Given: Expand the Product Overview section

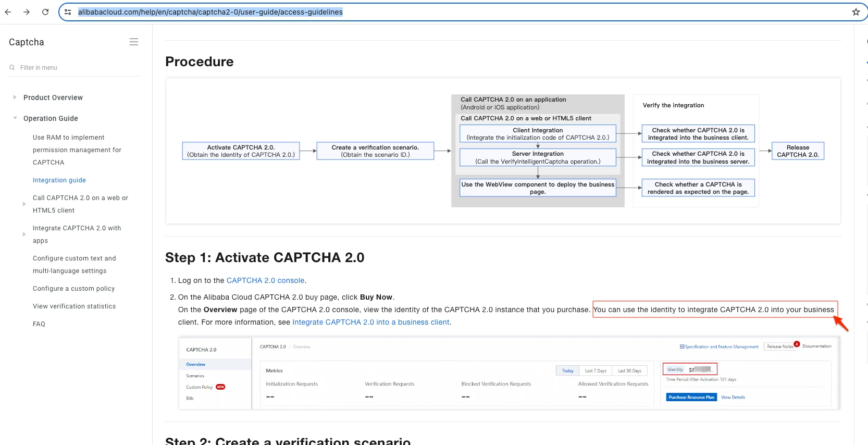Looking at the screenshot, I should [15, 97].
